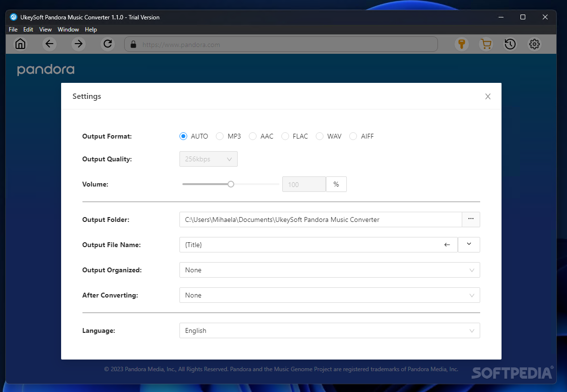Click the Output Format label

[x=107, y=136]
